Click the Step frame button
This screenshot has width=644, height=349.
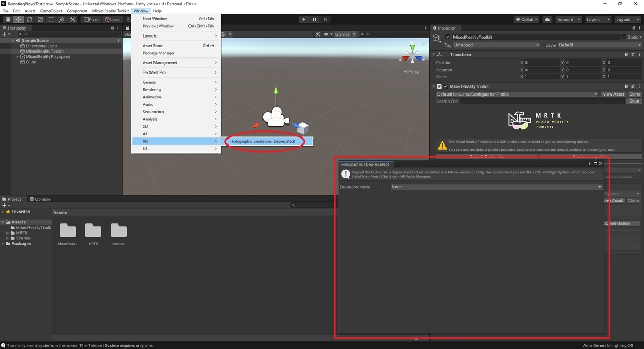tap(325, 19)
